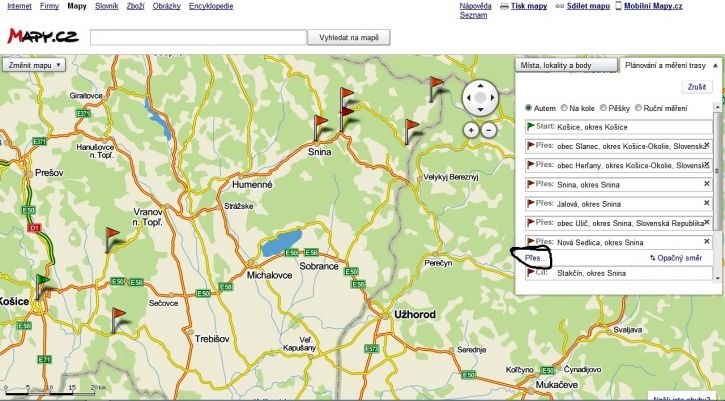Viewport: 725px width, 401px height.
Task: Open the Firmy link in top navigation
Action: (49, 6)
